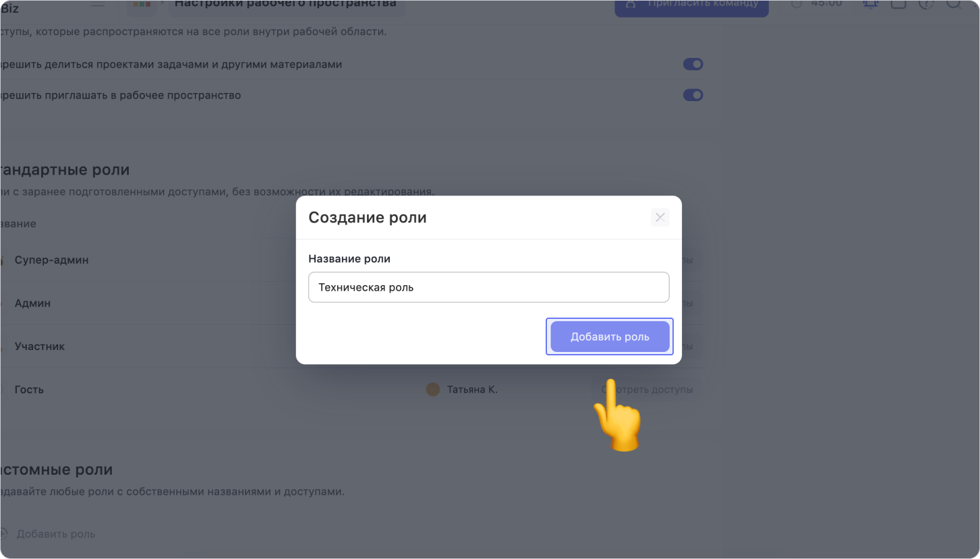
Task: Close the "Создание роли" dialog with the X
Action: 660,217
